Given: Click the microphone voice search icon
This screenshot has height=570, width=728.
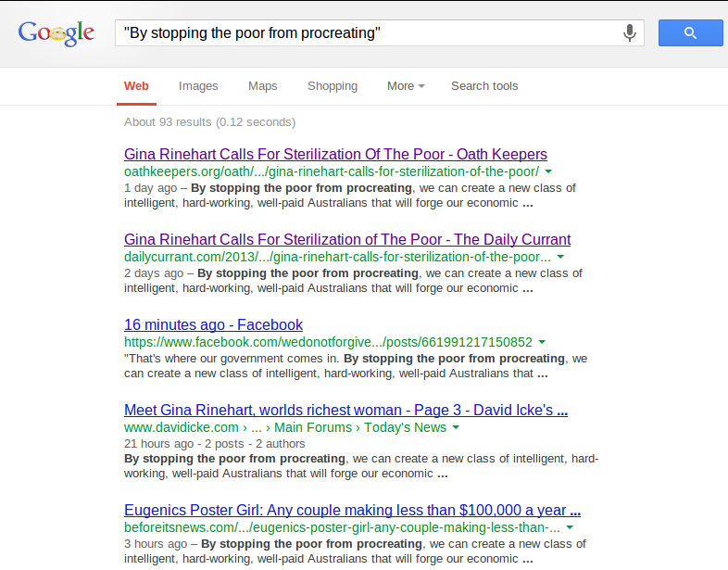Looking at the screenshot, I should 630,33.
